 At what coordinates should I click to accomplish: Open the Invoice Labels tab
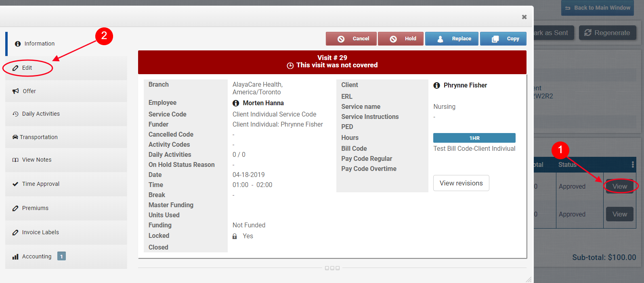click(x=40, y=232)
